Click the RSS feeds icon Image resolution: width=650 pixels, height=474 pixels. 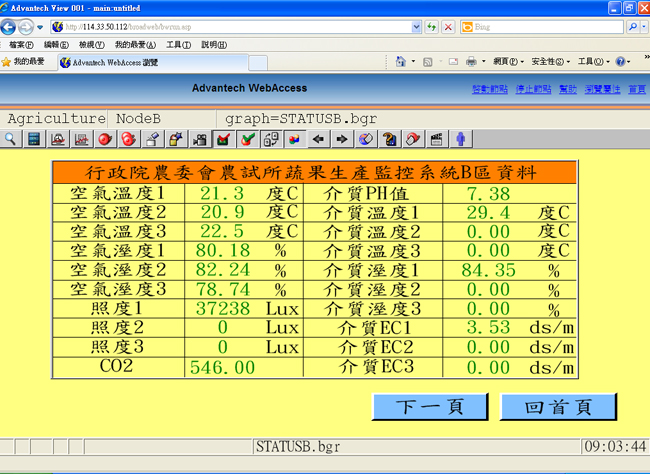coord(428,62)
